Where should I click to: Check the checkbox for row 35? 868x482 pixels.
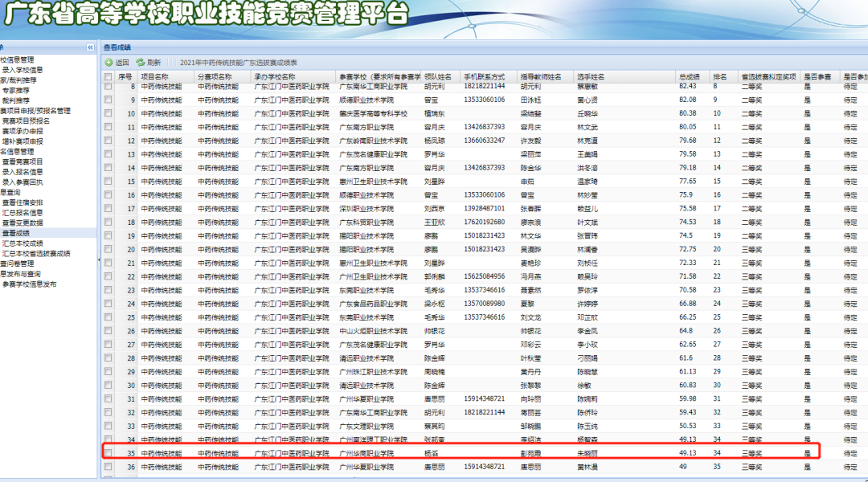[x=108, y=453]
